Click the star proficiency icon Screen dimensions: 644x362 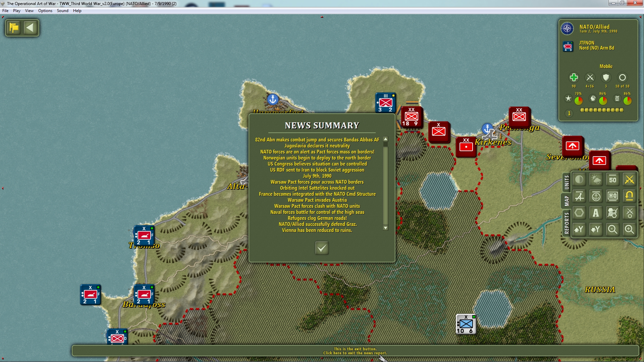pos(568,99)
